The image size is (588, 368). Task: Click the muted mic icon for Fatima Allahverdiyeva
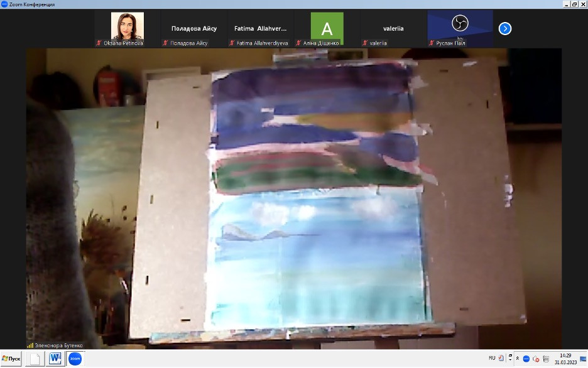click(232, 43)
